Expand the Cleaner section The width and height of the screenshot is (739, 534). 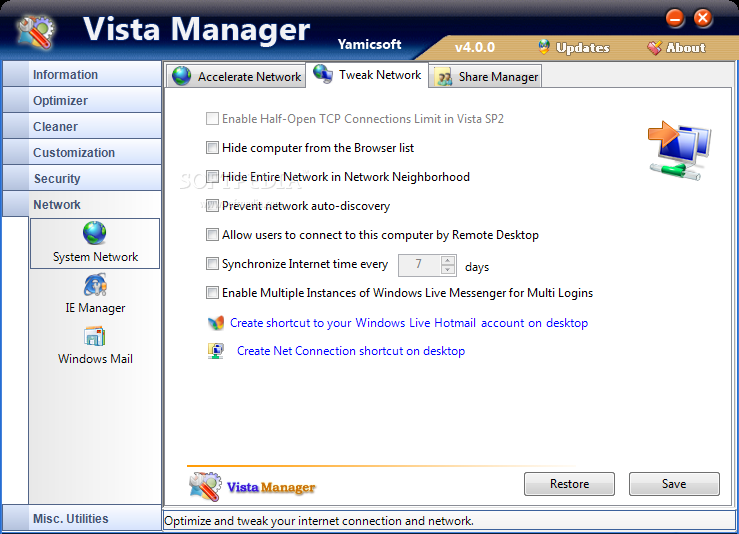click(82, 126)
